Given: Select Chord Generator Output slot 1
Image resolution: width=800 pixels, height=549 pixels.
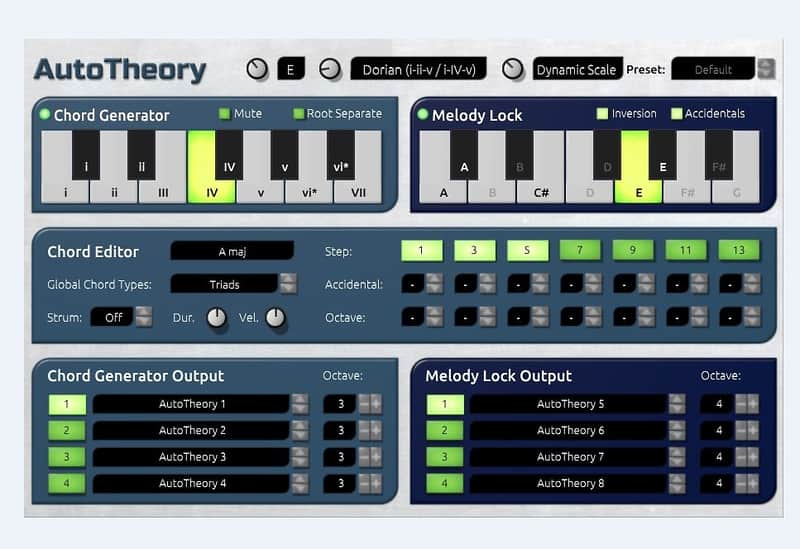Looking at the screenshot, I should 67,404.
